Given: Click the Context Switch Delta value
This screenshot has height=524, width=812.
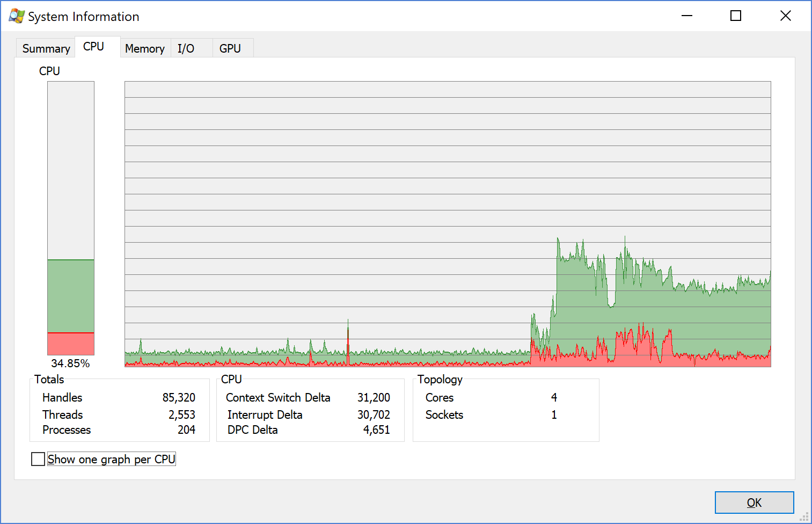Looking at the screenshot, I should point(374,398).
